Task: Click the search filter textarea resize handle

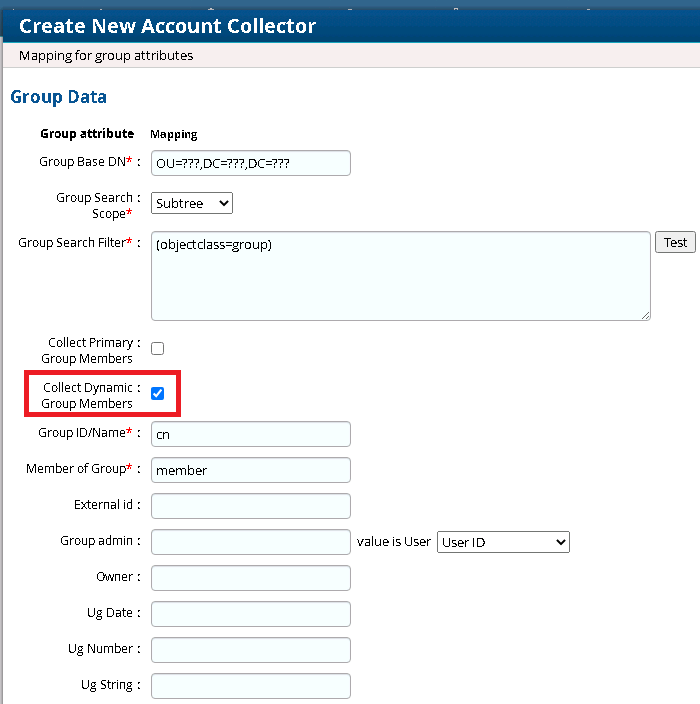Action: pyautogui.click(x=646, y=315)
